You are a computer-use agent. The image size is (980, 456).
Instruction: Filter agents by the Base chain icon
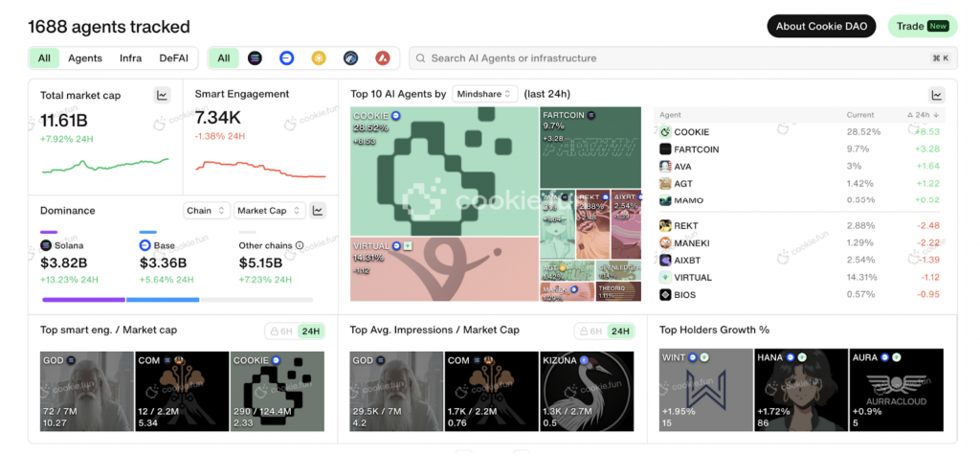click(287, 58)
